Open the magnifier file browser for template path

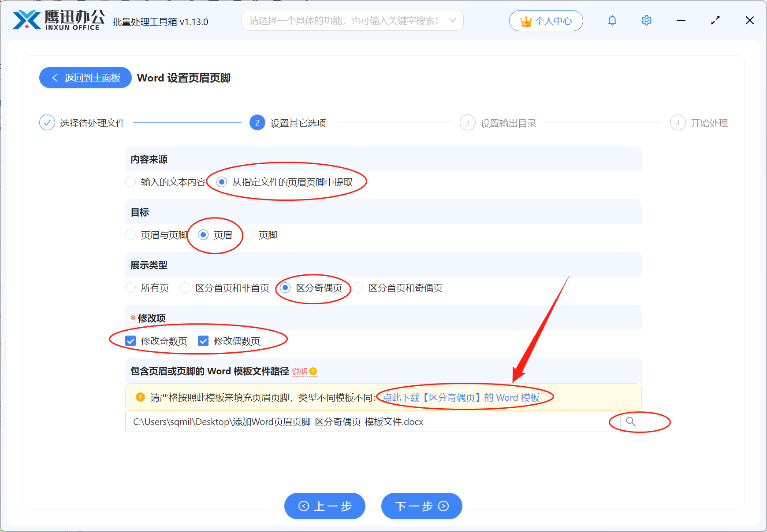[x=630, y=421]
